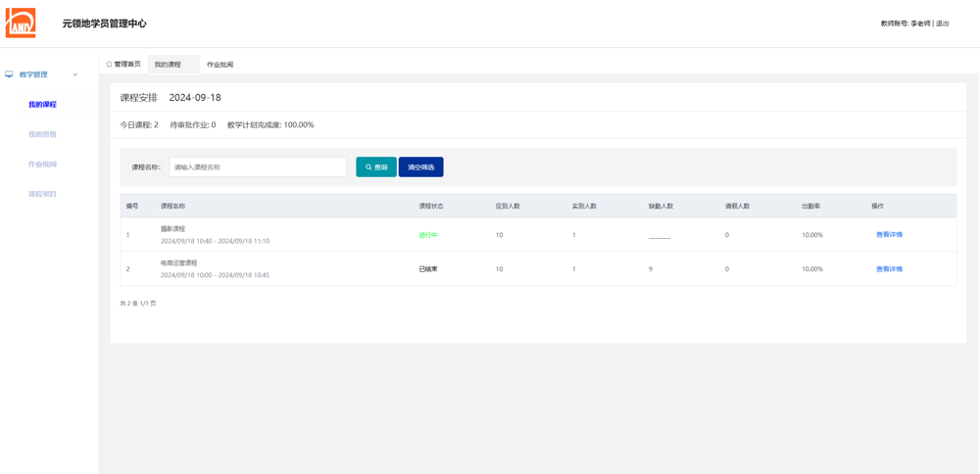980x474 pixels.
Task: Click the orange LANDY logo
Action: pyautogui.click(x=21, y=23)
